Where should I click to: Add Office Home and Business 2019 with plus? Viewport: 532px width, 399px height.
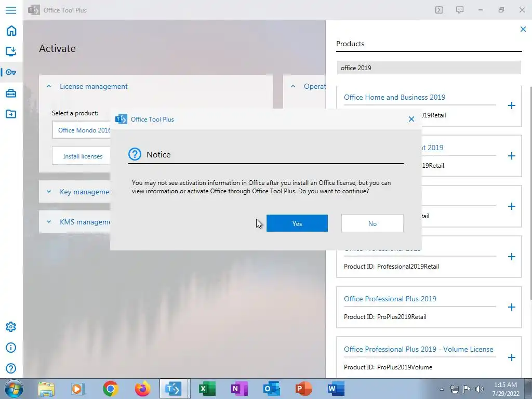(x=511, y=105)
